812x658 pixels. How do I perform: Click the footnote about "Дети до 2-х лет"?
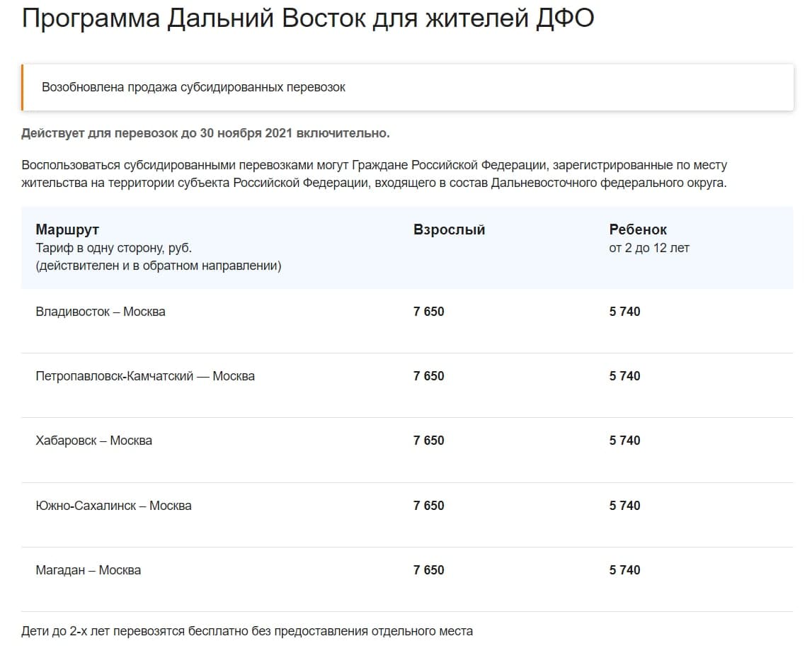246,631
